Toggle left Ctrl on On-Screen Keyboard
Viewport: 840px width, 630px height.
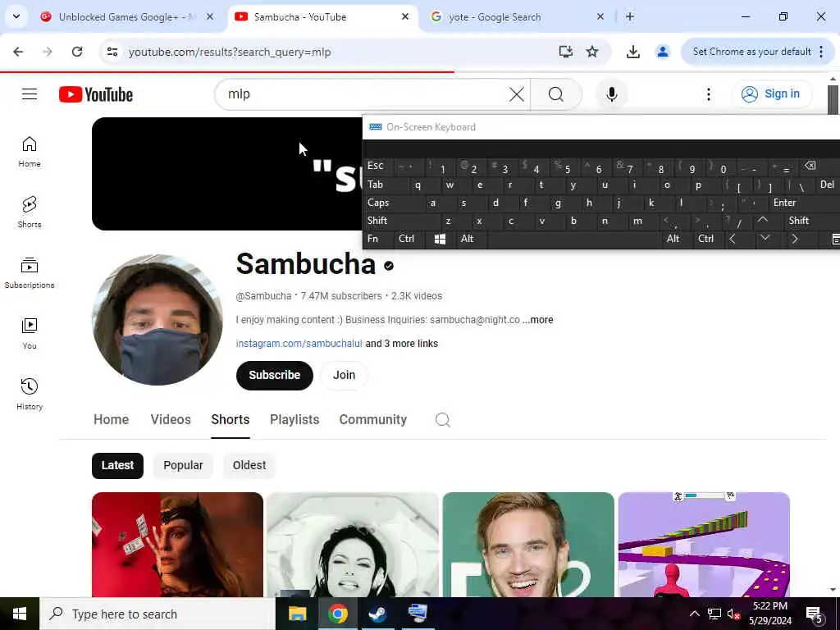pos(409,239)
